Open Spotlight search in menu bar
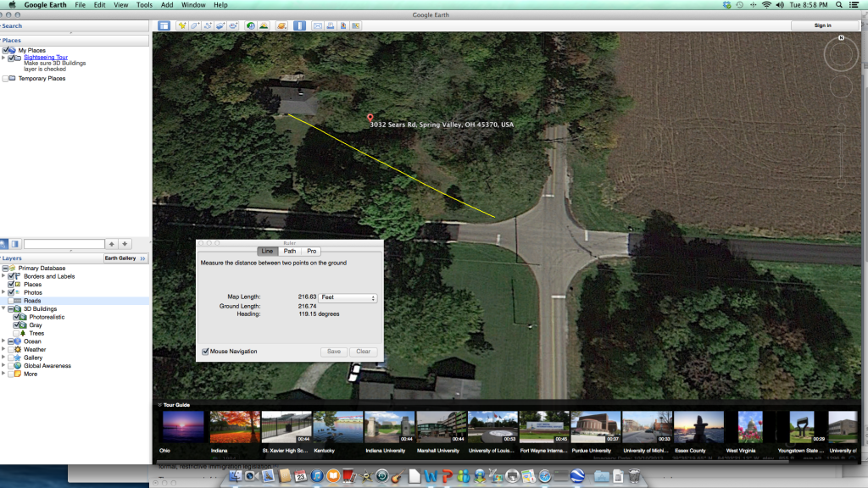Screen dimensions: 868x488 pyautogui.click(x=839, y=5)
